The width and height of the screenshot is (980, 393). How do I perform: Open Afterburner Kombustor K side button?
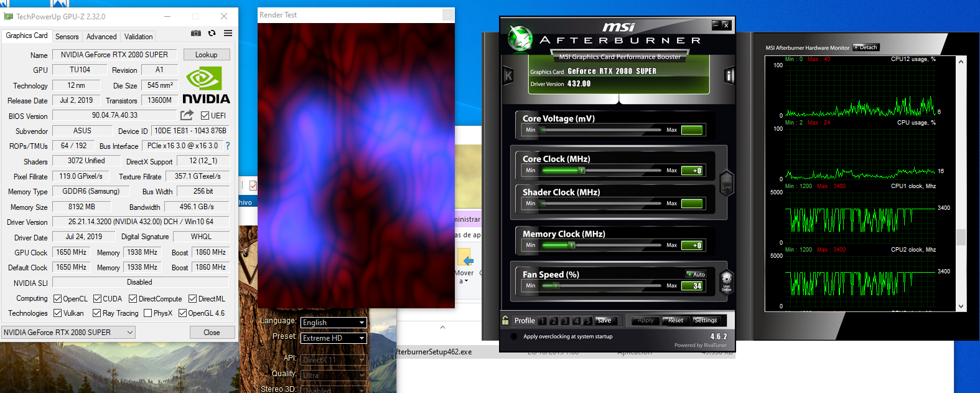pyautogui.click(x=508, y=75)
